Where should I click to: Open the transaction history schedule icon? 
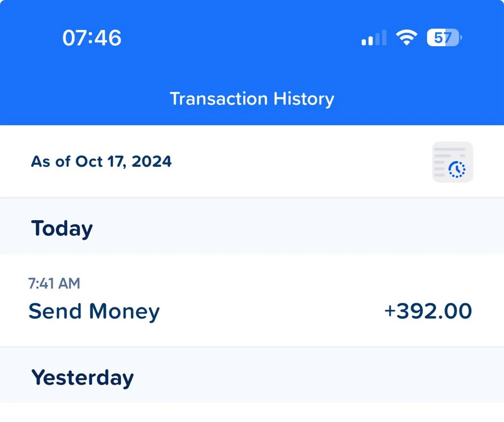[453, 162]
